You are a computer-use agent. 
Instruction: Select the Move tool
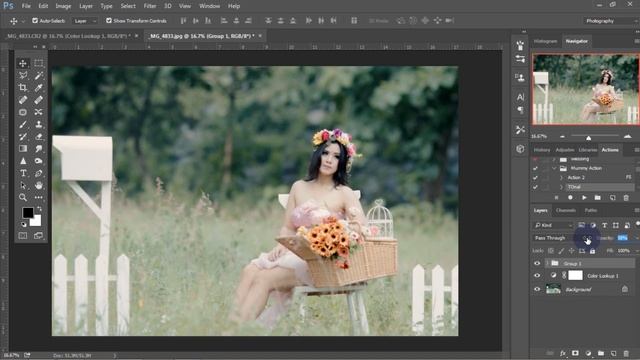coord(23,63)
